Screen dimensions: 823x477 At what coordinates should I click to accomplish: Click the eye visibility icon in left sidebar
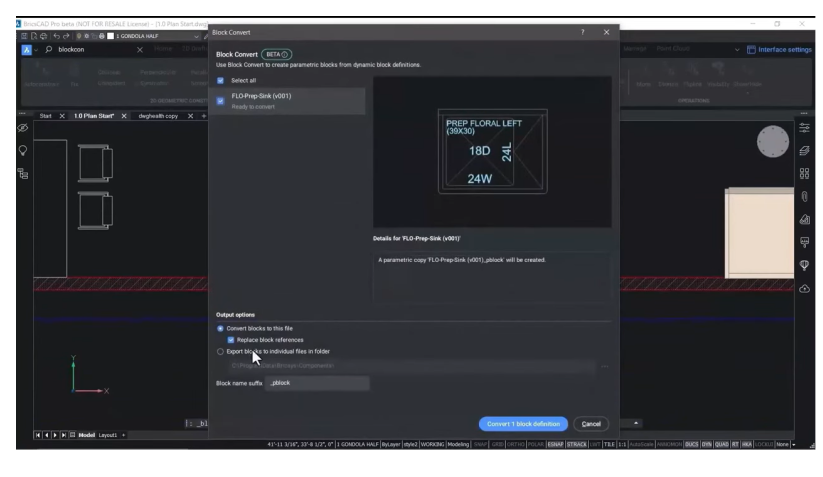(23, 128)
